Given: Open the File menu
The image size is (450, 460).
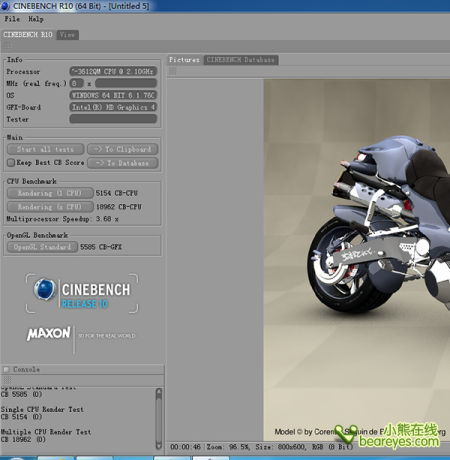Looking at the screenshot, I should tap(12, 19).
